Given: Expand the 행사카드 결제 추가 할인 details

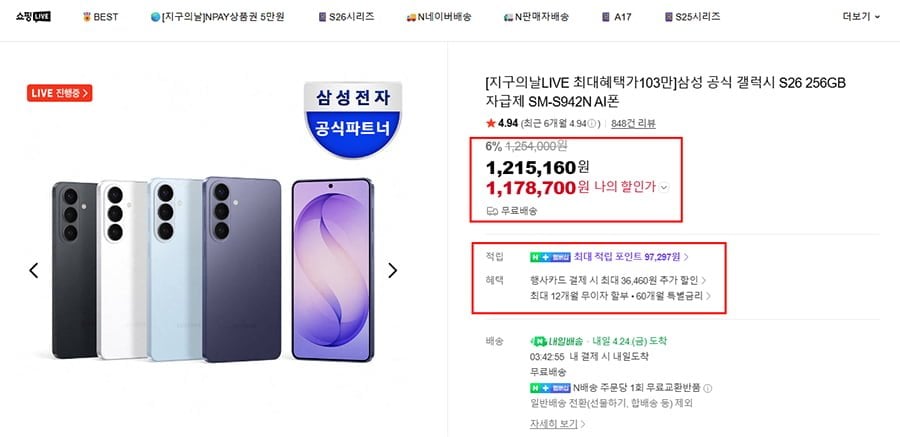Looking at the screenshot, I should click(618, 281).
